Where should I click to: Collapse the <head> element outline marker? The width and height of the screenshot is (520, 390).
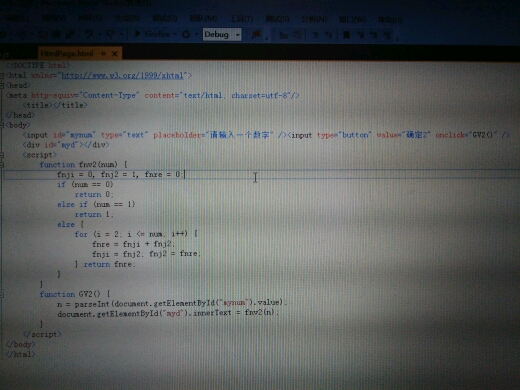(x=2, y=86)
